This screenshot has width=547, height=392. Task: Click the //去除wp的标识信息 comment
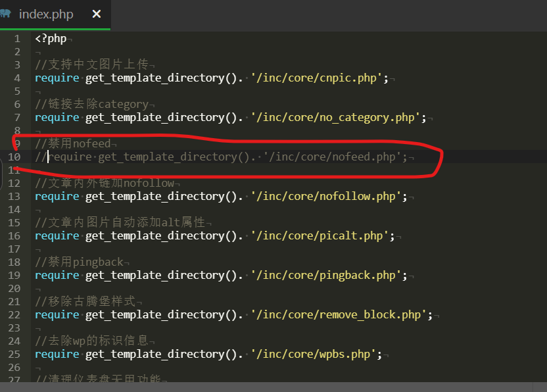(95, 341)
